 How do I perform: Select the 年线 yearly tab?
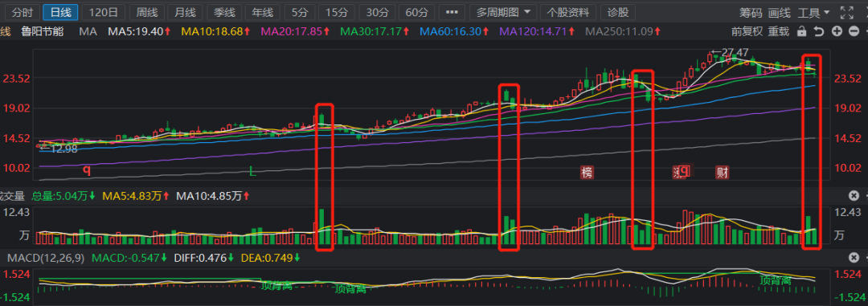(x=262, y=12)
